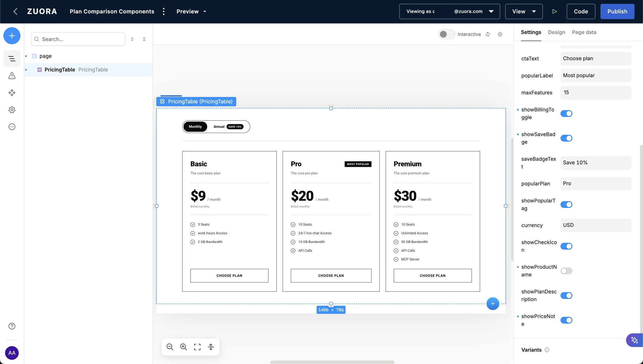Open the View dropdown
This screenshot has height=364, width=643.
click(x=524, y=11)
